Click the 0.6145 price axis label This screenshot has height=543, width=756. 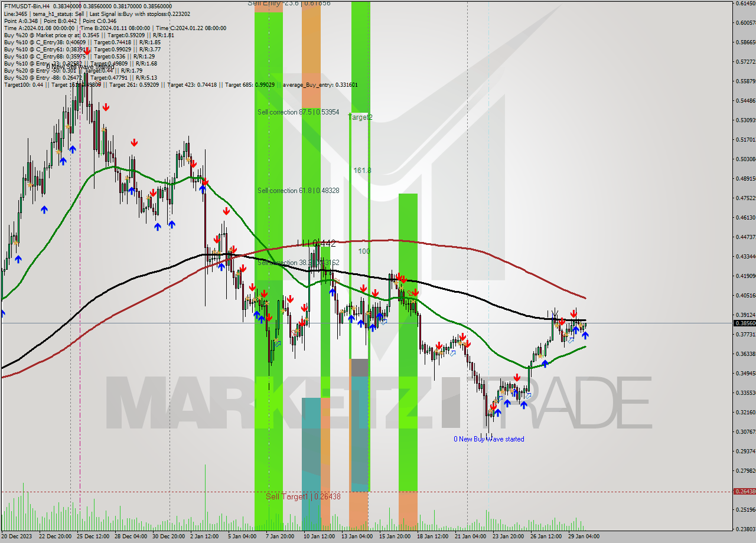tap(745, 4)
